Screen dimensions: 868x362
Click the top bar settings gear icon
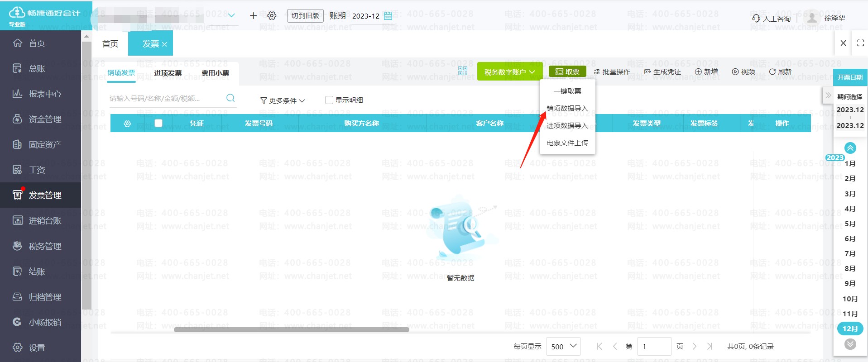tap(272, 16)
